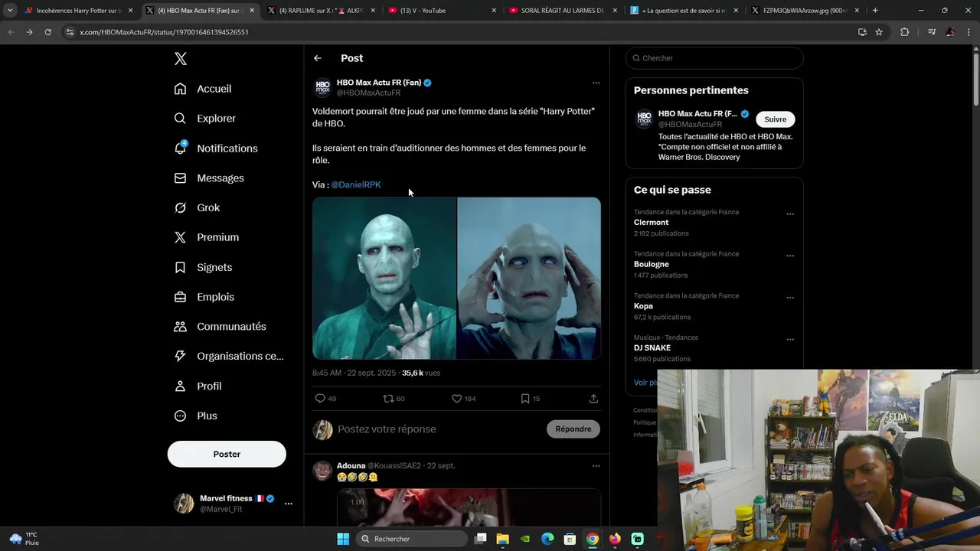Click the Répondre button
Viewport: 980px width, 551px height.
pyautogui.click(x=573, y=429)
